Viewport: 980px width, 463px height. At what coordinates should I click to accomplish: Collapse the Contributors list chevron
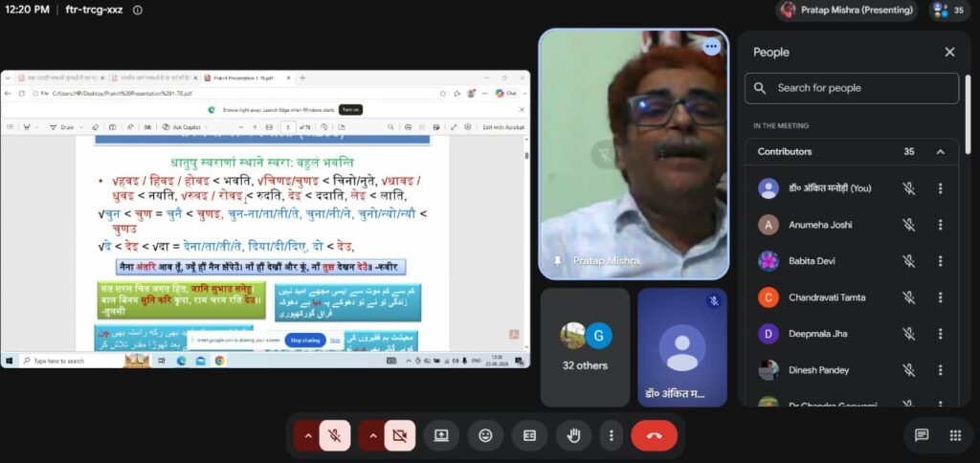point(940,152)
